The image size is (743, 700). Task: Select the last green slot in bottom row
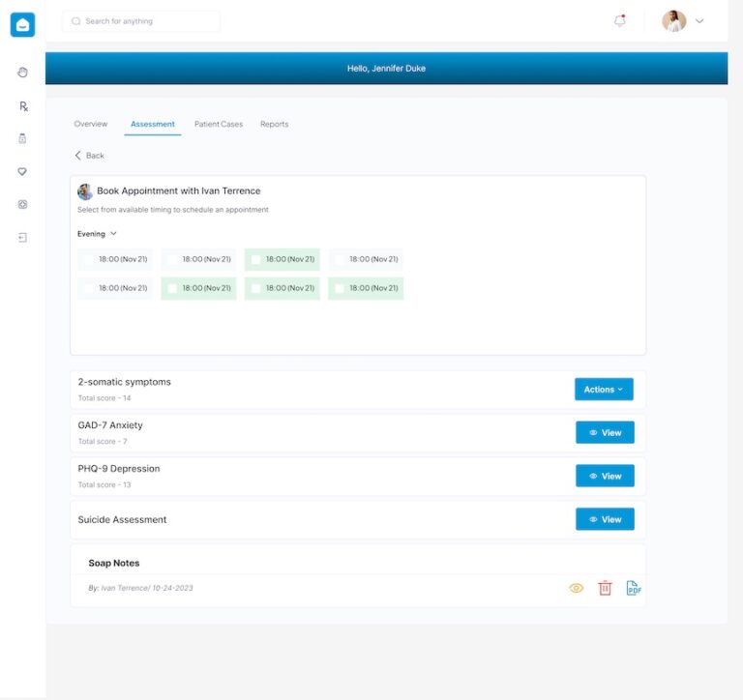tap(340, 288)
